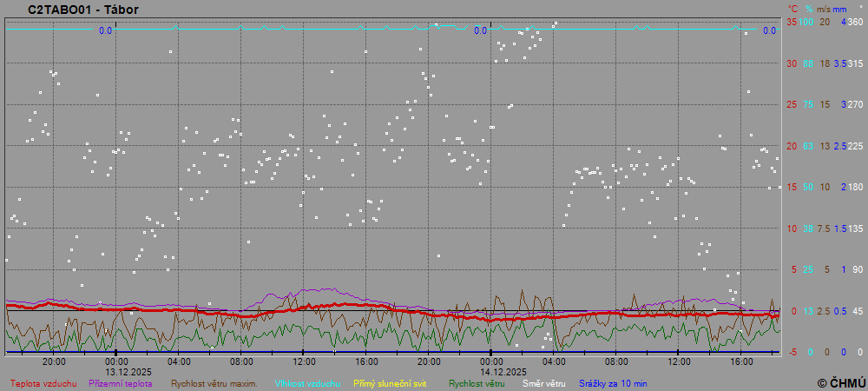
Task: Click the 315 wind direction axis value
Action: click(x=855, y=63)
